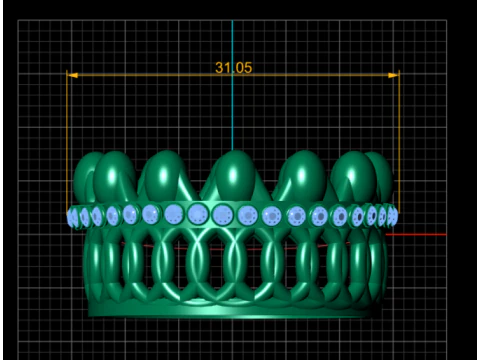Image resolution: width=480 pixels, height=360 pixels.
Task: Select the 31.05 dimension text
Action: point(234,68)
